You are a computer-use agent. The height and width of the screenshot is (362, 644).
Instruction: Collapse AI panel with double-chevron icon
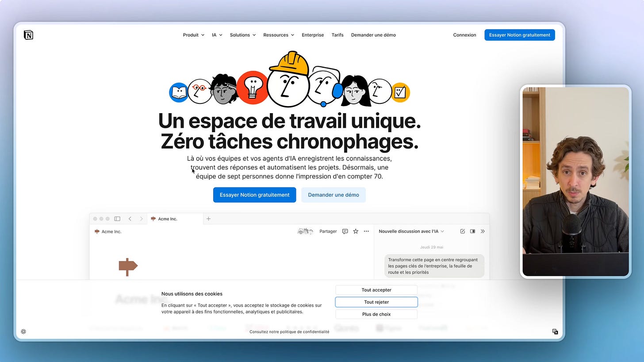483,231
